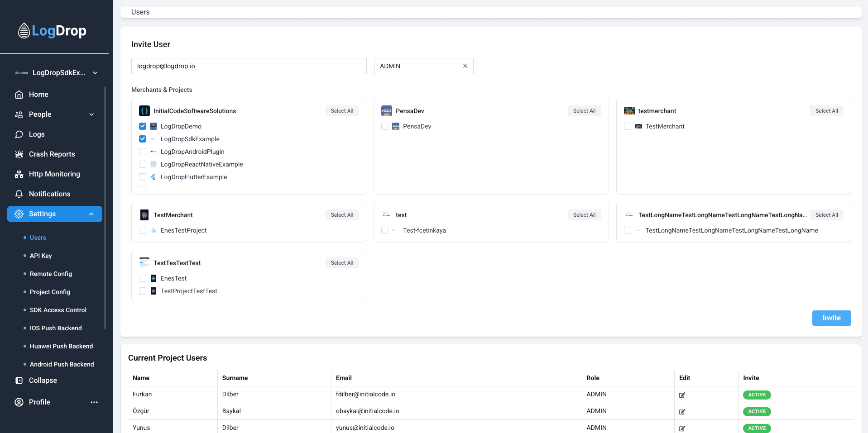Image resolution: width=868 pixels, height=433 pixels.
Task: Expand the People submenu chevron
Action: tap(91, 114)
